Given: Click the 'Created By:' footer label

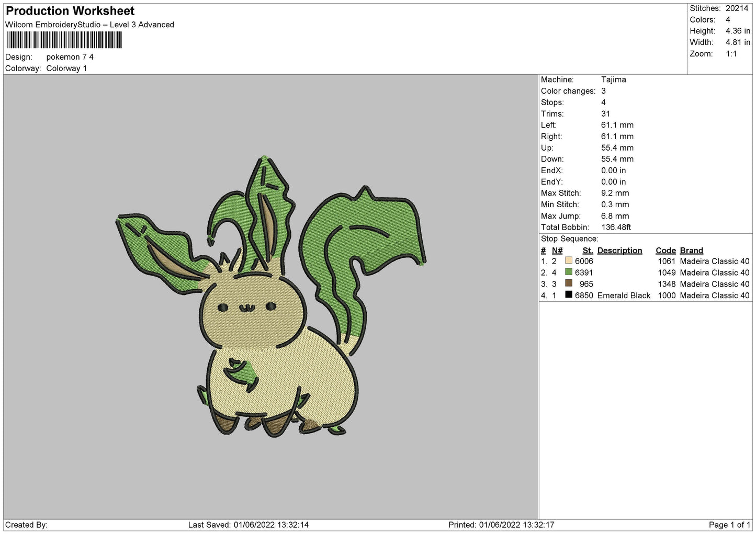Looking at the screenshot, I should pyautogui.click(x=26, y=525).
